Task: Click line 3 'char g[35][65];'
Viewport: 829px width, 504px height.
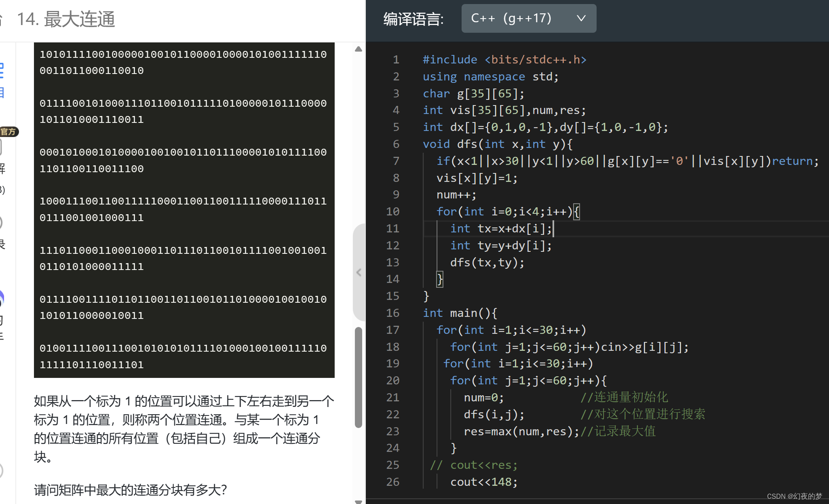Action: click(474, 94)
